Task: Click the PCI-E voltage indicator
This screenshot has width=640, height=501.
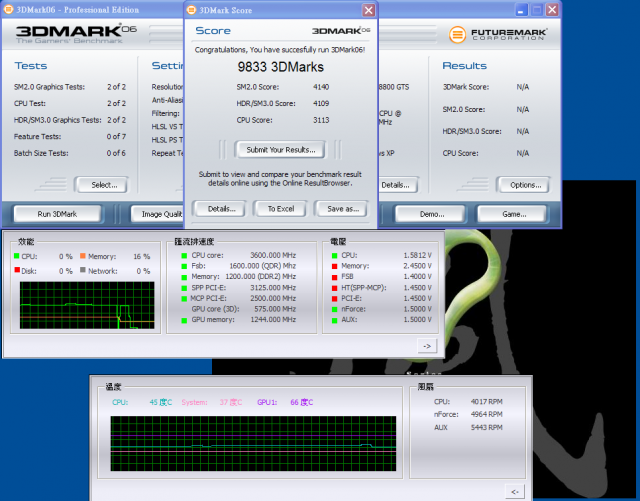Action: coord(334,298)
